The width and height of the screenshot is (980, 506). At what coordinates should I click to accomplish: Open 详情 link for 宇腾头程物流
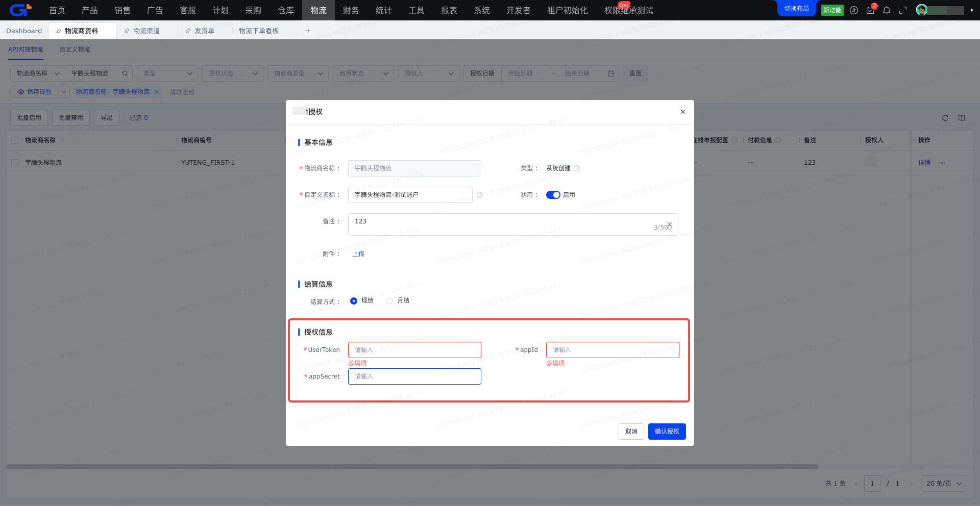coord(924,163)
